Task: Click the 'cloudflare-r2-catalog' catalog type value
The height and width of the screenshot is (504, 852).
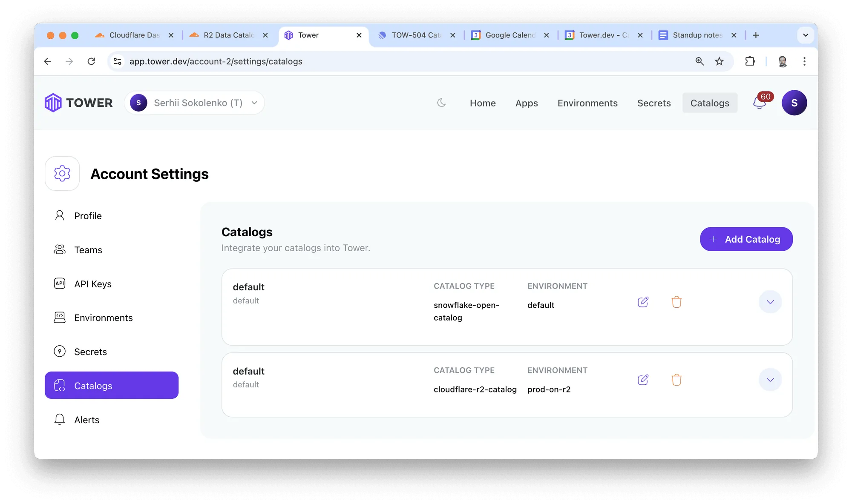Action: click(475, 389)
